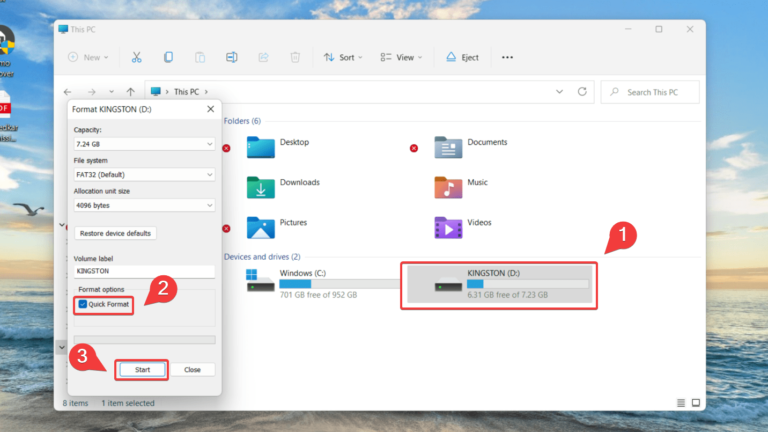Expand the recent locations chevron
This screenshot has height=432, width=768.
pos(111,92)
